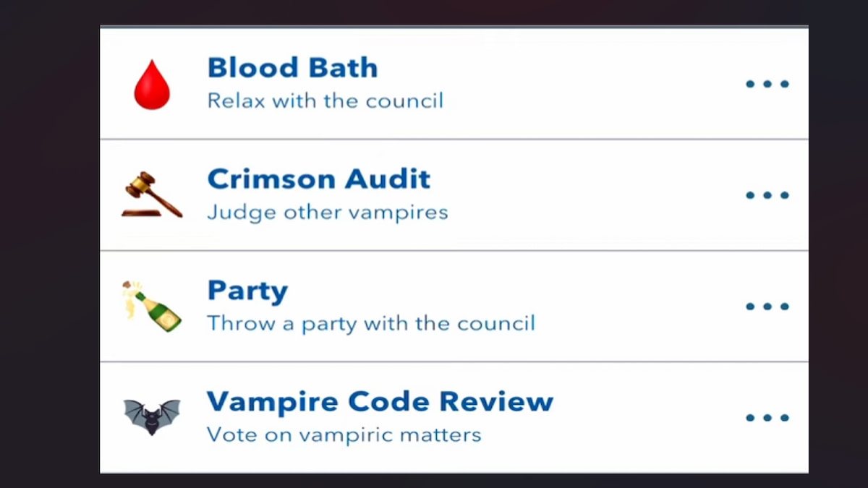
Task: Click 'Judge other vampires' description
Action: click(x=327, y=212)
